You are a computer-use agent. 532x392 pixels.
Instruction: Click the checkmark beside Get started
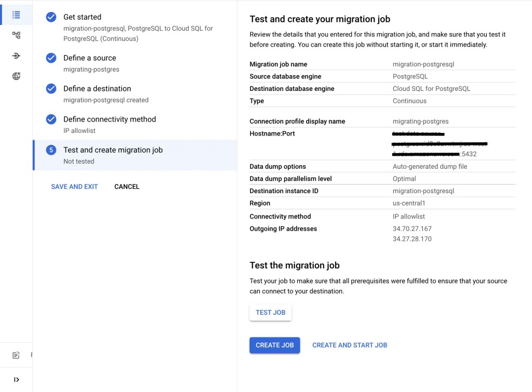[50, 17]
